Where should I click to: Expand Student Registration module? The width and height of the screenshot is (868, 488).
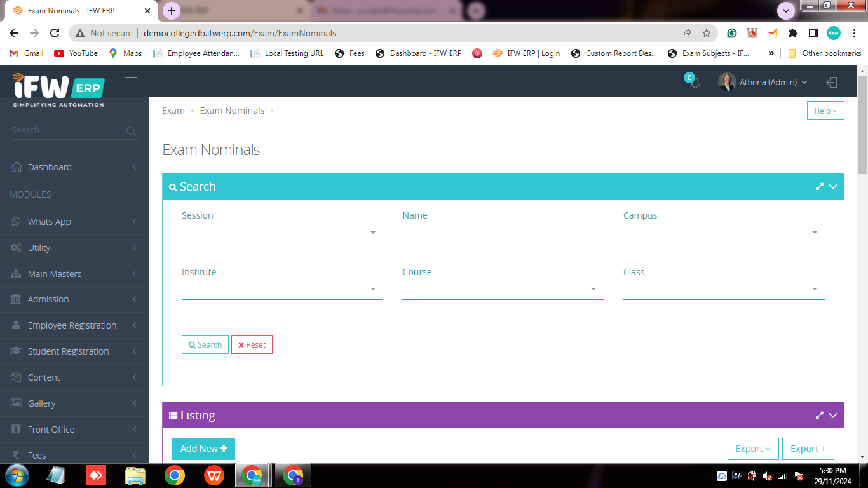(x=74, y=351)
